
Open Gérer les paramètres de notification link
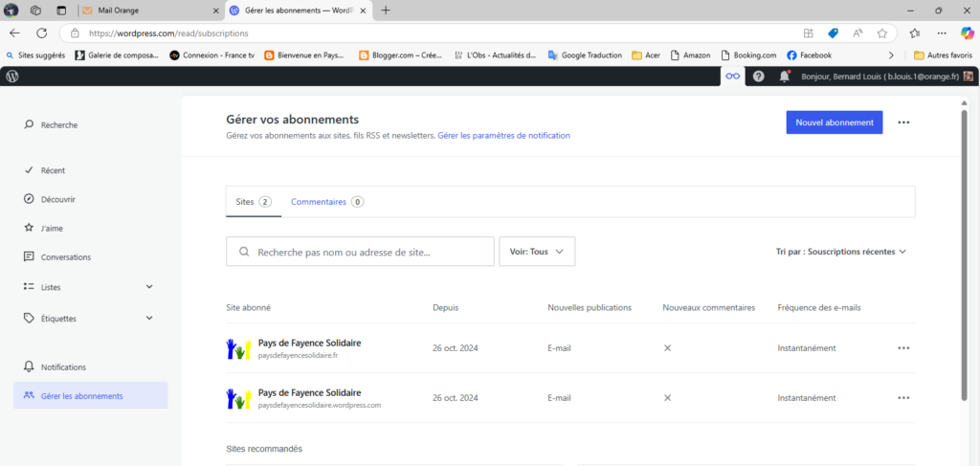click(x=503, y=136)
